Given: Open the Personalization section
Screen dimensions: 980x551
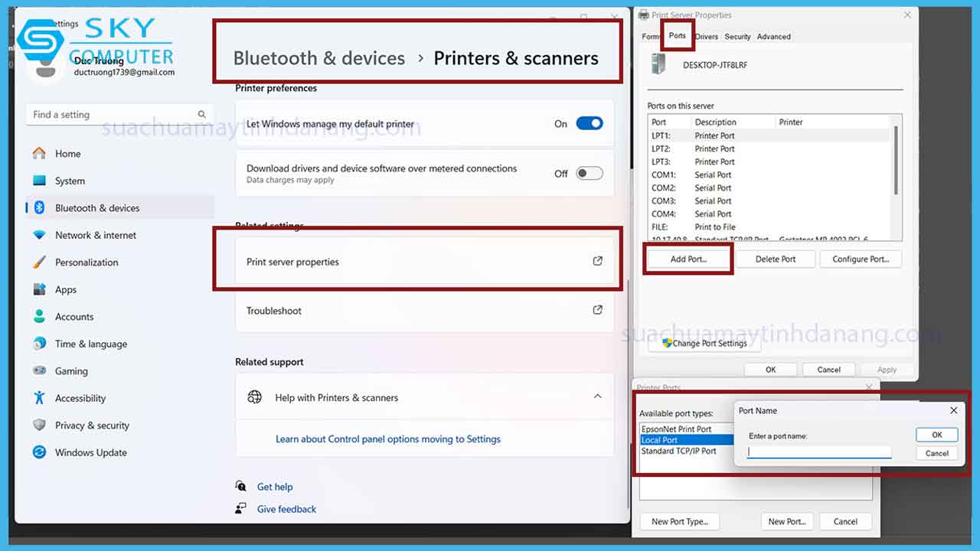Looking at the screenshot, I should [86, 262].
